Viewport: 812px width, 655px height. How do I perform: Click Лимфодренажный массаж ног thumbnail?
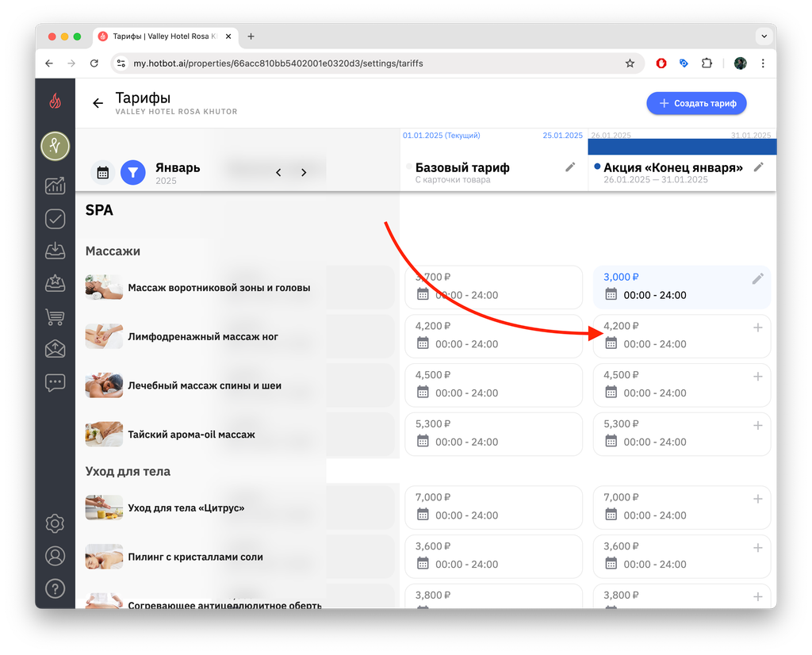point(104,336)
